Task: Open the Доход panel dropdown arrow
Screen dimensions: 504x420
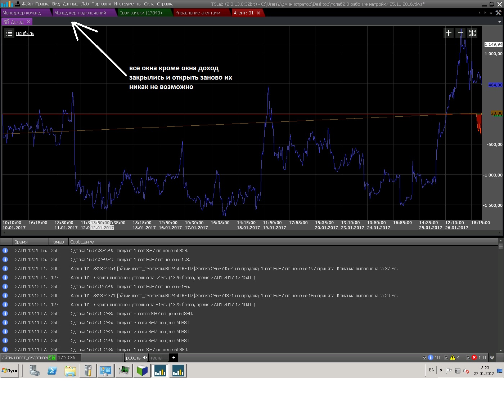Action: [x=499, y=22]
